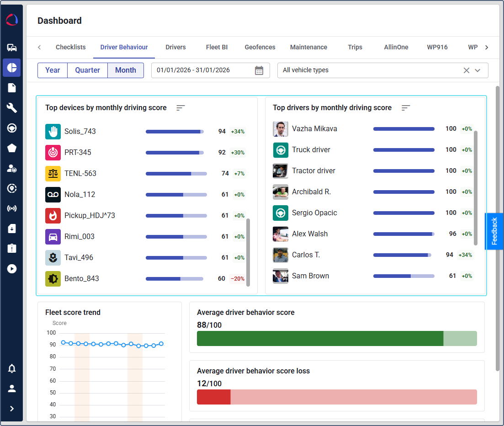Clear the vehicle type filter with the X
Viewport: 504px width, 426px height.
pyautogui.click(x=466, y=70)
